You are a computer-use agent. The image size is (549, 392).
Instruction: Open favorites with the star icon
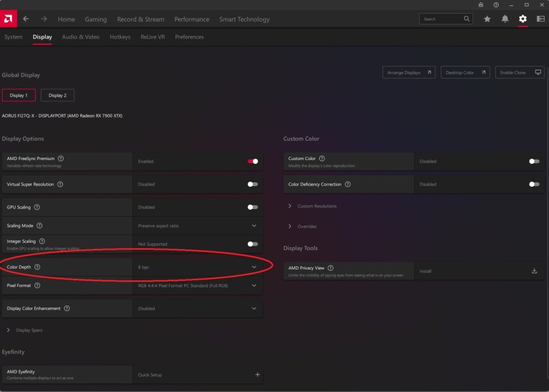point(487,19)
